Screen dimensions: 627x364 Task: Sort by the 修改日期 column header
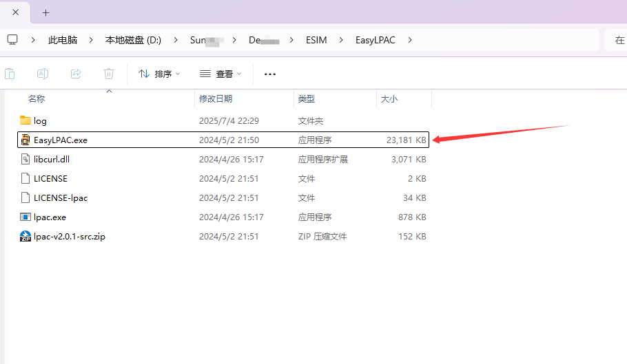coord(216,99)
